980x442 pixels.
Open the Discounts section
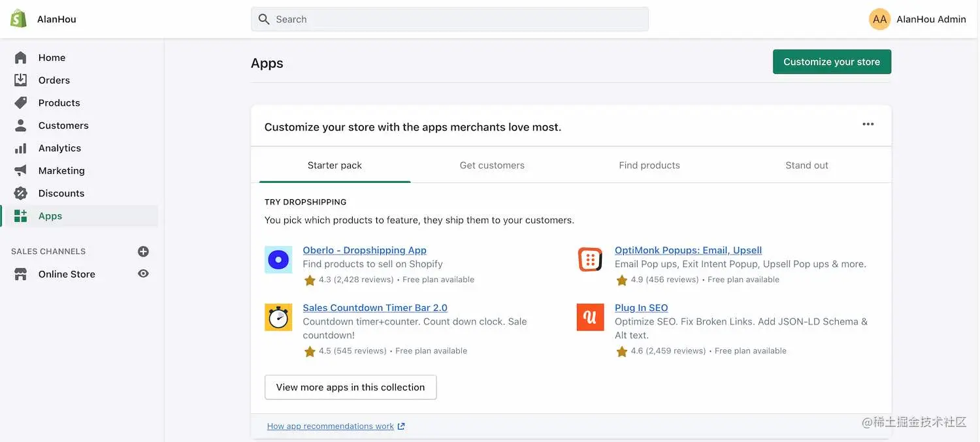[61, 193]
